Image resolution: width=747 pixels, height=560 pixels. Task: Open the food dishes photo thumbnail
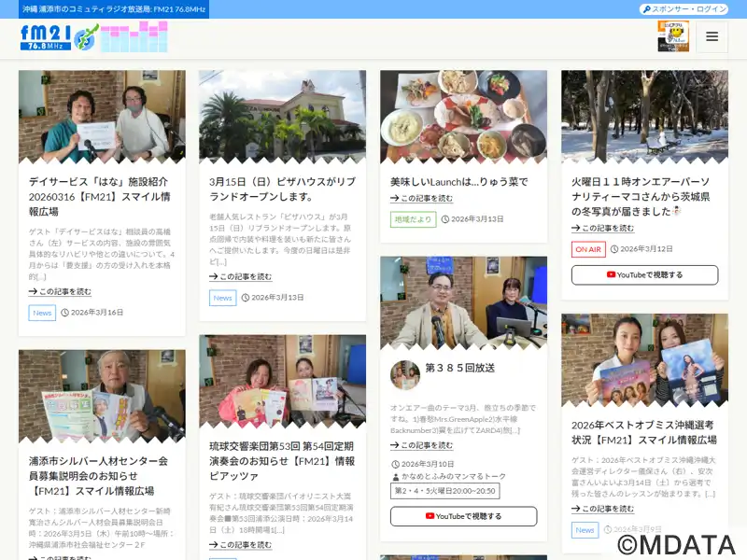pos(463,117)
